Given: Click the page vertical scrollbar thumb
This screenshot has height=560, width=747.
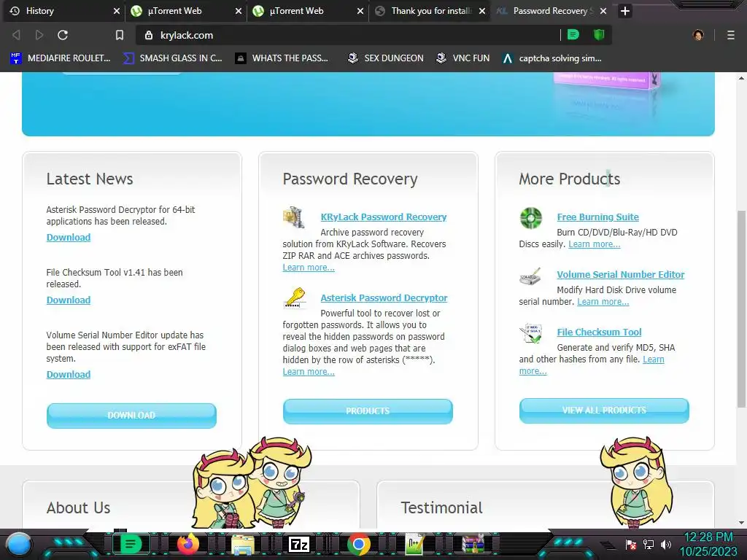Looking at the screenshot, I should tap(742, 308).
